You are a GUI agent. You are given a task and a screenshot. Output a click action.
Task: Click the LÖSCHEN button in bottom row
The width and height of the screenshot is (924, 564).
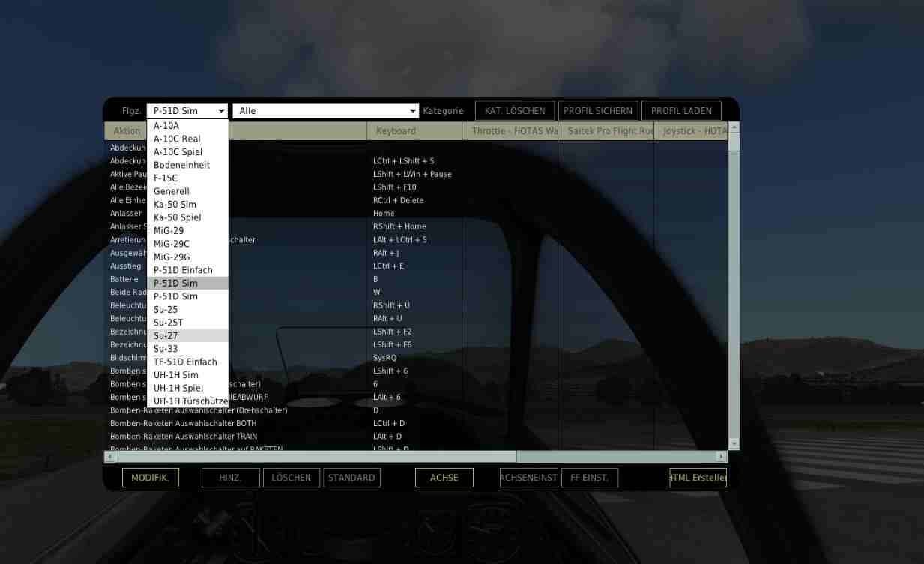click(292, 478)
